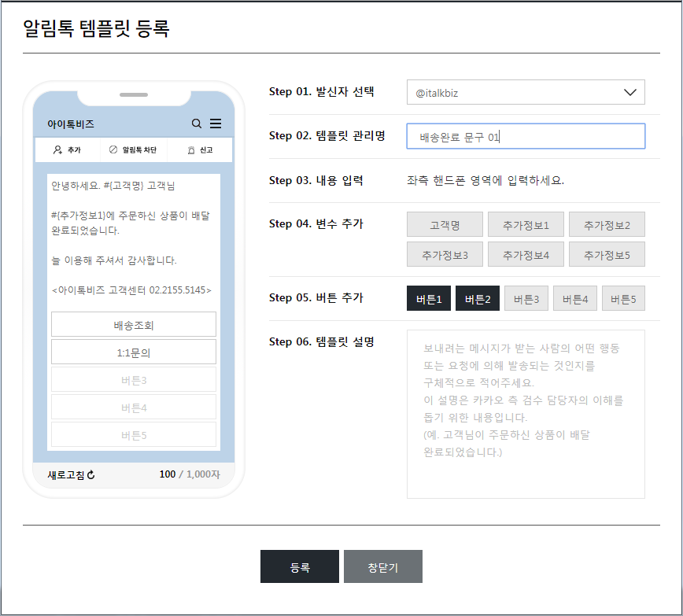Click the 알림톡 차단 block icon

tap(113, 149)
